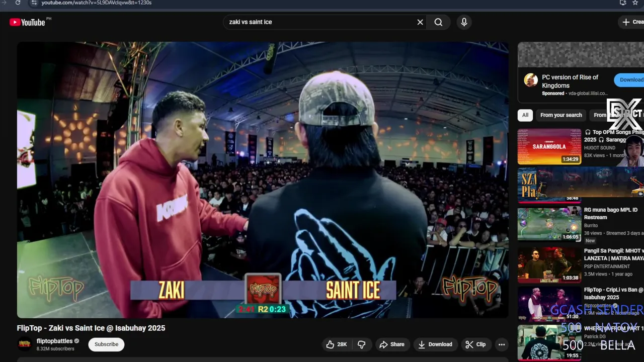Reload the page in browser

click(x=18, y=3)
